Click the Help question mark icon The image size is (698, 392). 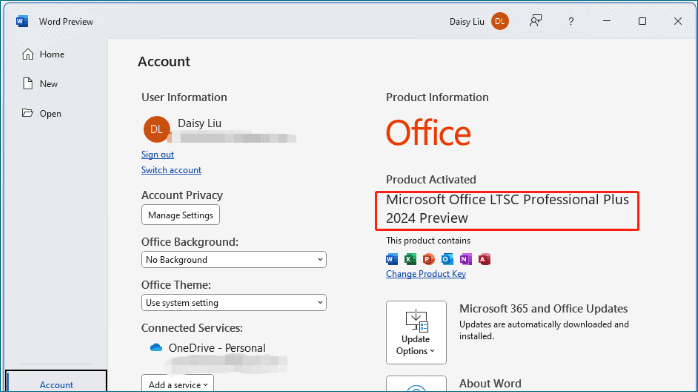(571, 21)
